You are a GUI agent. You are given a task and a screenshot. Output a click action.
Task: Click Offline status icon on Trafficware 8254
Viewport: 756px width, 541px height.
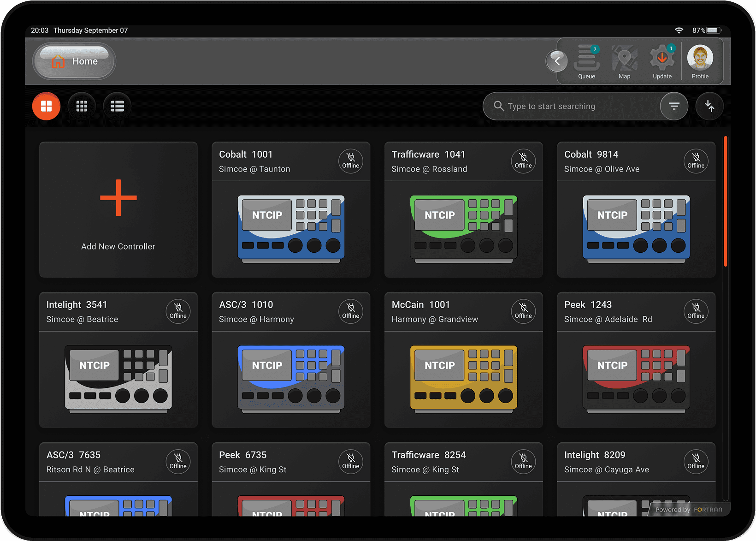tap(523, 462)
